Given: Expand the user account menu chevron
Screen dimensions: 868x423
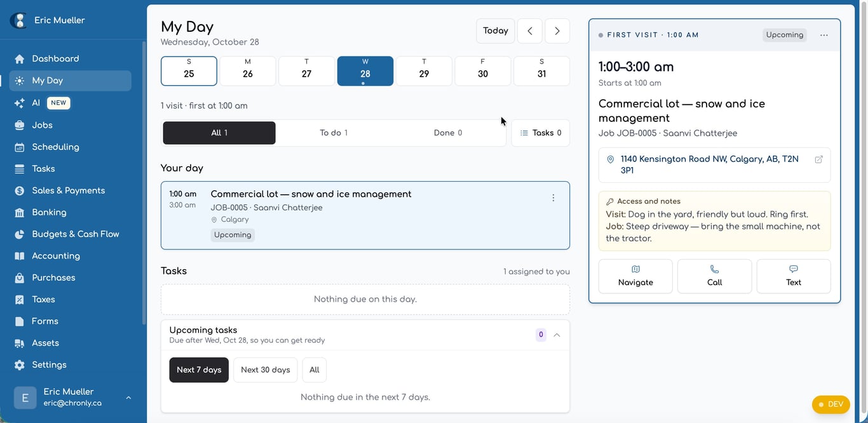Looking at the screenshot, I should [128, 398].
